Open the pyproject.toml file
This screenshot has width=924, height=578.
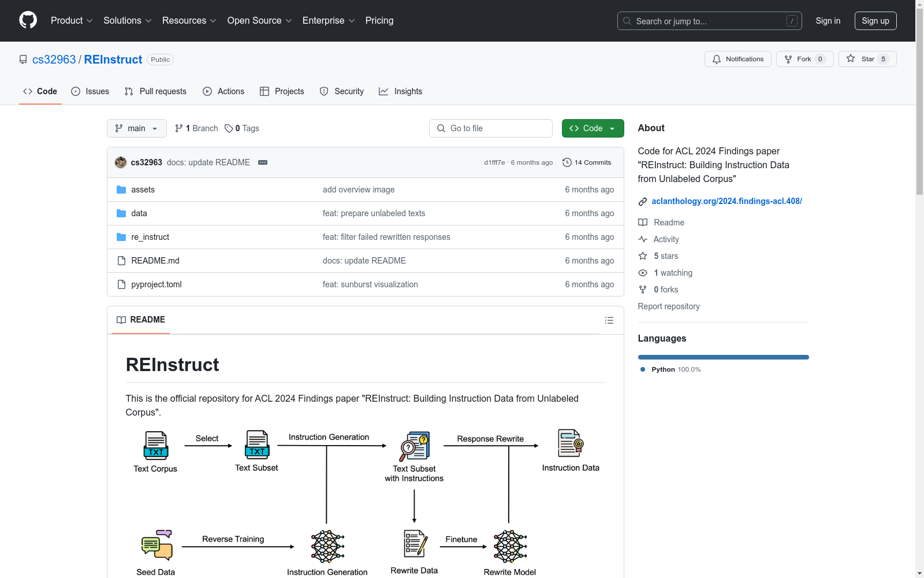click(x=157, y=284)
